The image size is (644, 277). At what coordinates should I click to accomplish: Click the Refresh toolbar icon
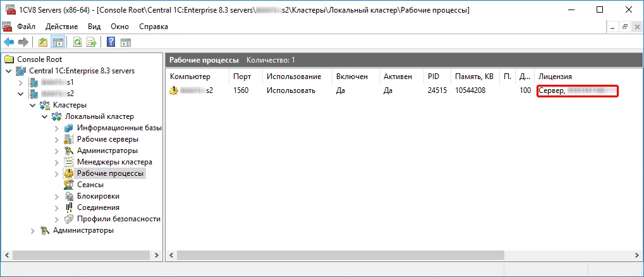(77, 42)
